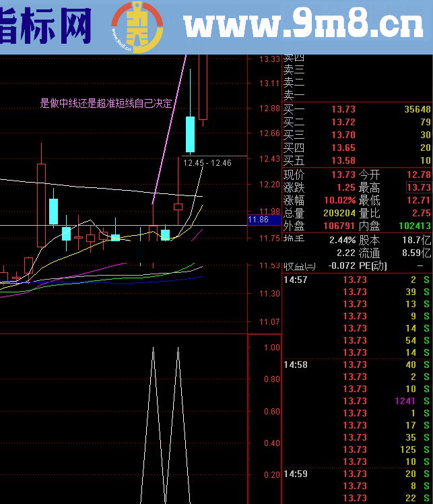Click the blue highlighted 11.86 price marker
Viewport: 433px width, 504px height.
pyautogui.click(x=265, y=220)
